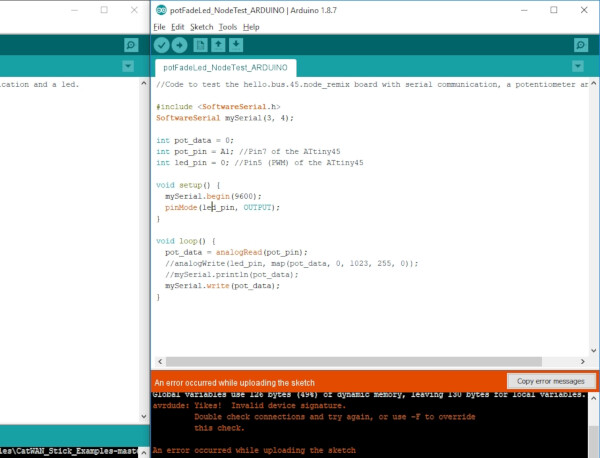Click the editor vertical scroll down arrow

pyautogui.click(x=593, y=350)
